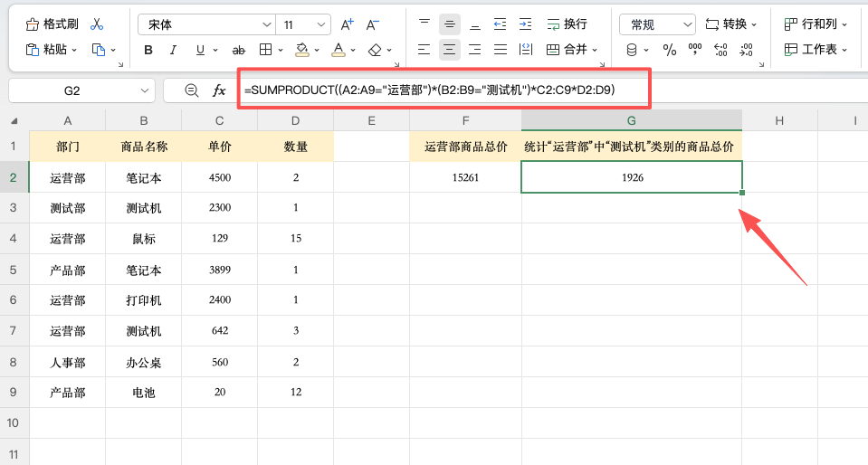Apply percent style format
Viewport: 868px width, 465px height.
pos(670,51)
